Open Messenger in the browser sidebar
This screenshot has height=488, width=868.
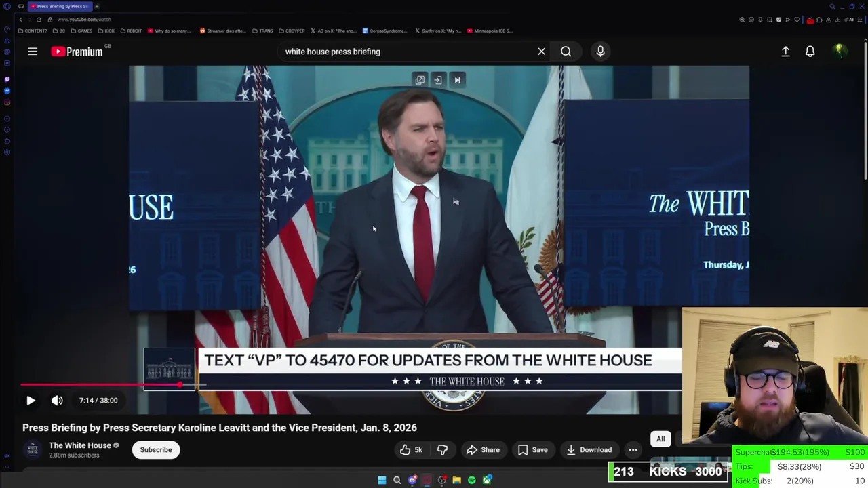point(7,91)
